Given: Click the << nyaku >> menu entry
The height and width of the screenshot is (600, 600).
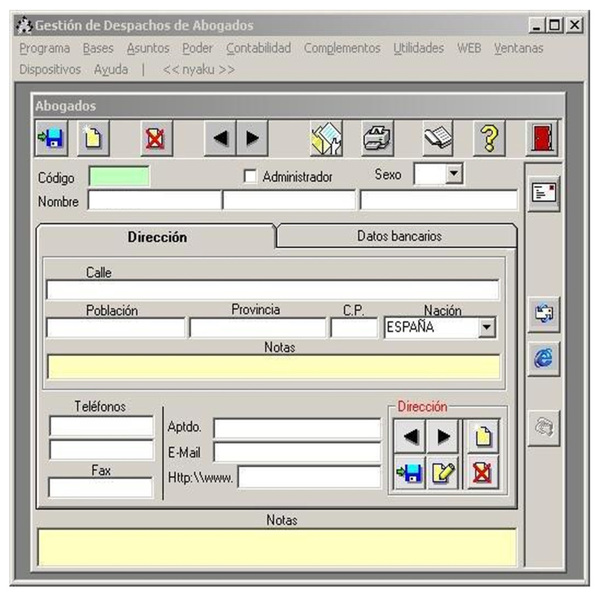Looking at the screenshot, I should coord(199,70).
